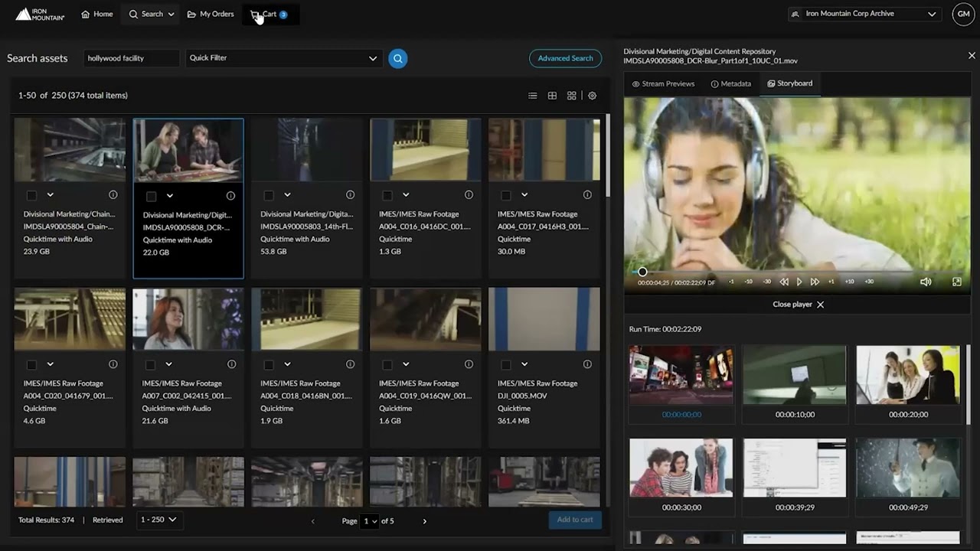The image size is (980, 551).
Task: Tick checkbox for A004_C017_0416H3 asset
Action: pyautogui.click(x=506, y=195)
